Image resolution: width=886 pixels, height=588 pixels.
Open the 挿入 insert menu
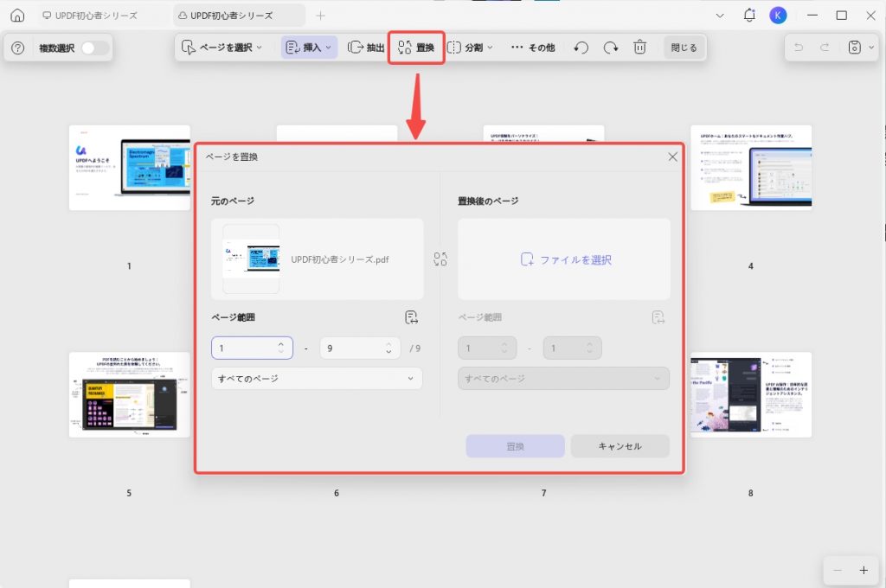pyautogui.click(x=309, y=48)
